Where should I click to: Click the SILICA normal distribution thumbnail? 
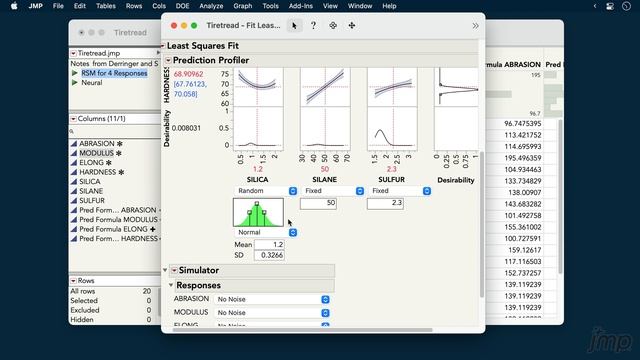(x=258, y=212)
